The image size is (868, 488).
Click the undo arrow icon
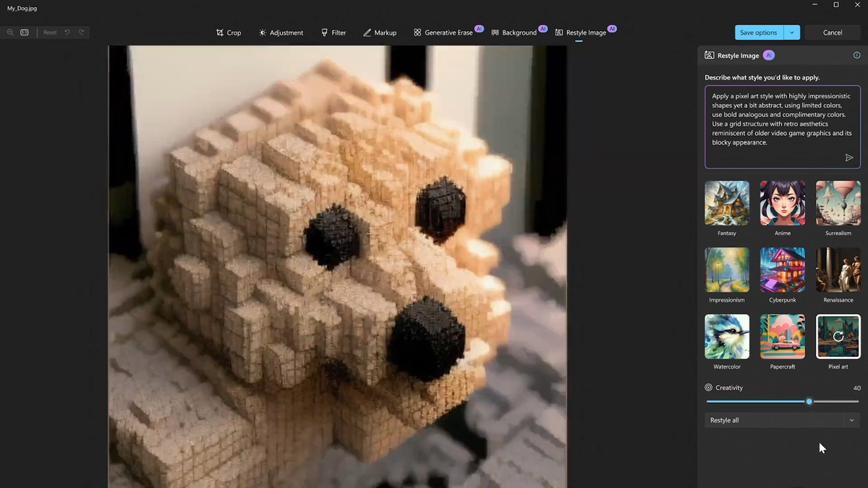point(67,33)
